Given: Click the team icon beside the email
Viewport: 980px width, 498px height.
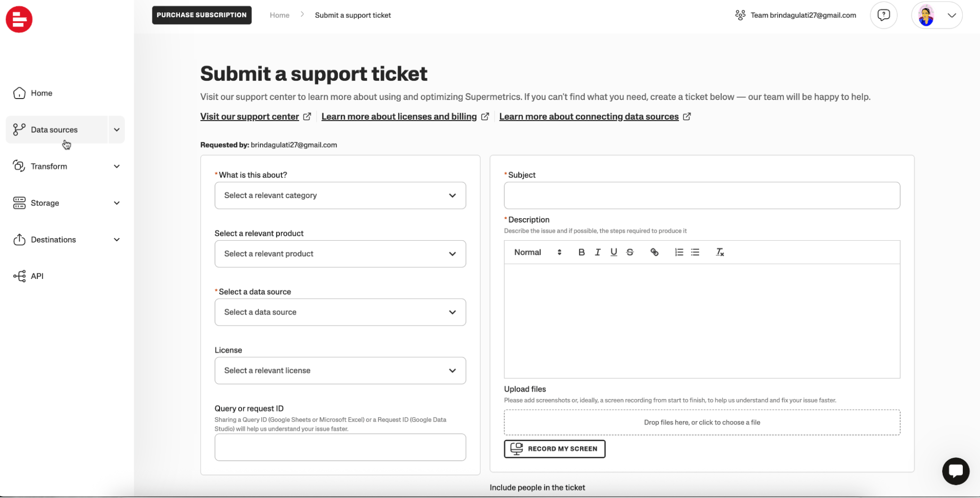Looking at the screenshot, I should [x=740, y=15].
